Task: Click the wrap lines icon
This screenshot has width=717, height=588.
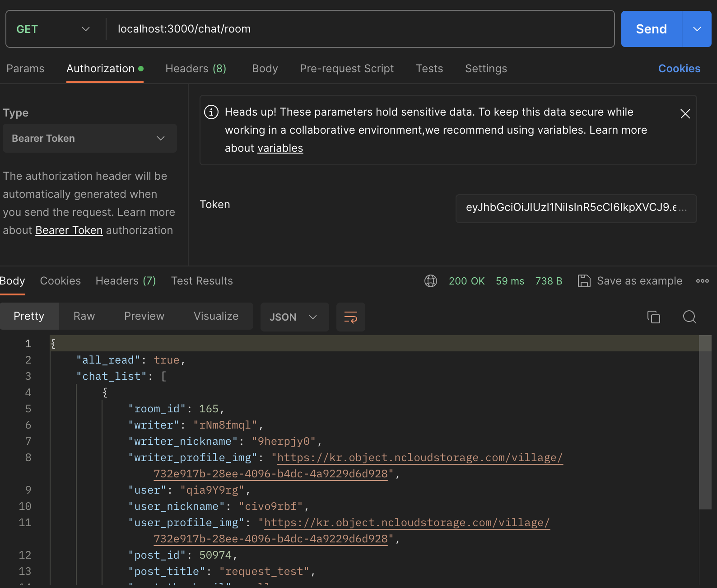Action: click(x=350, y=317)
